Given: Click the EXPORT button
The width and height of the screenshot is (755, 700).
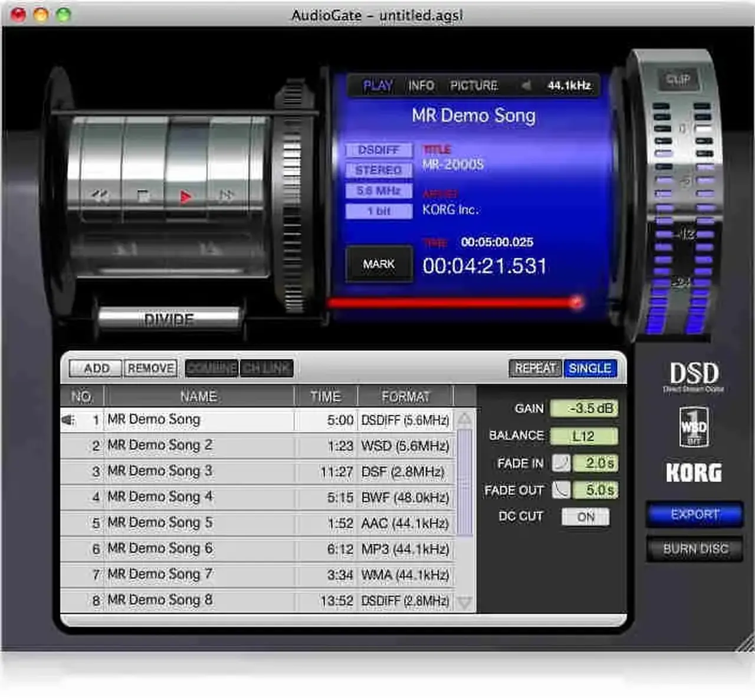Looking at the screenshot, I should pos(694,514).
